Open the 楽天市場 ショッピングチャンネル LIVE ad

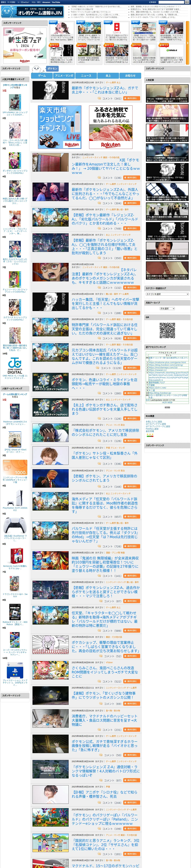(x=60, y=127)
